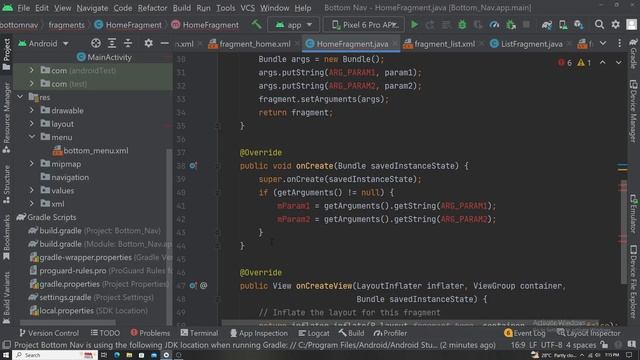This screenshot has width=640, height=360.
Task: Open the Refactor menu
Action: pos(152,8)
